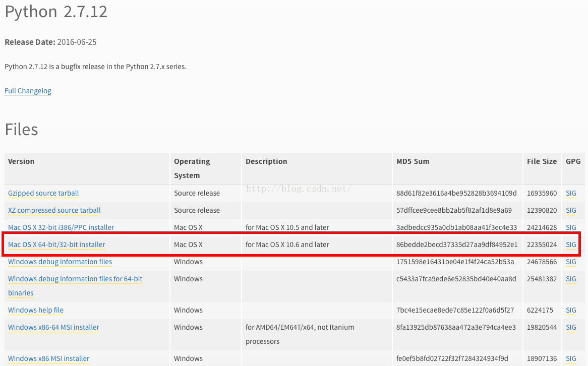Image resolution: width=588 pixels, height=366 pixels.
Task: Select MD5 sum 86bedde2becd37335d27aa9df84952e1
Action: point(457,245)
